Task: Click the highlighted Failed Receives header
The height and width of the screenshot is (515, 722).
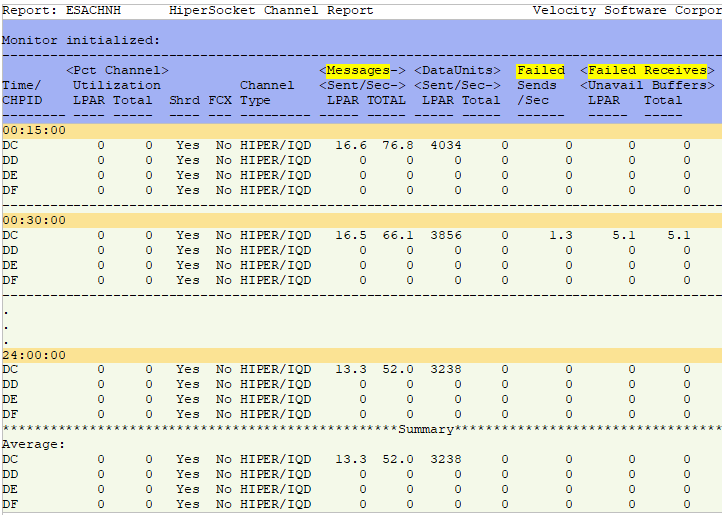Action: [647, 70]
